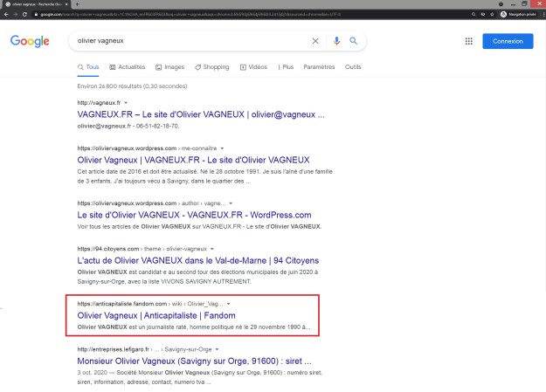The width and height of the screenshot is (546, 392).
Task: Switch to the Actualités tab
Action: 128,67
